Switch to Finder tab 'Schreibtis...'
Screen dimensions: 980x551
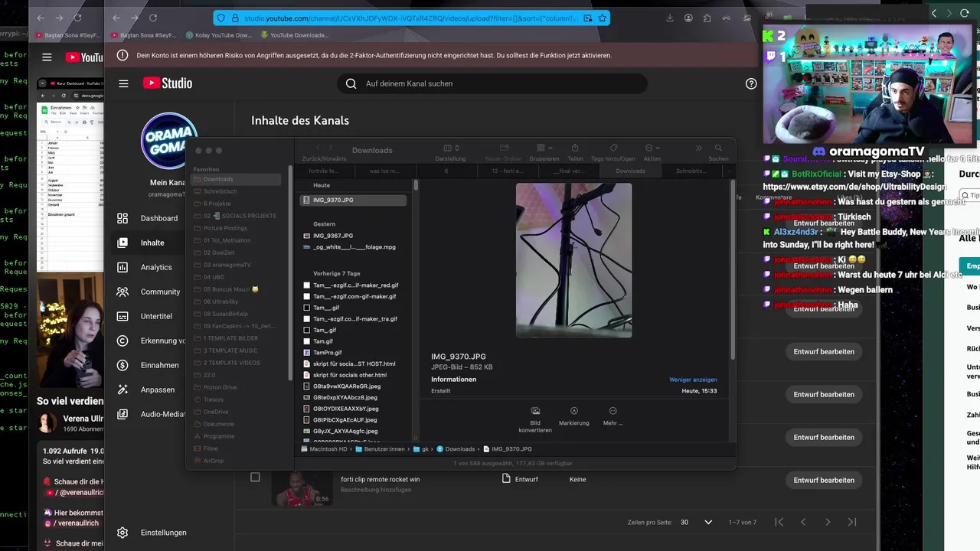(691, 171)
